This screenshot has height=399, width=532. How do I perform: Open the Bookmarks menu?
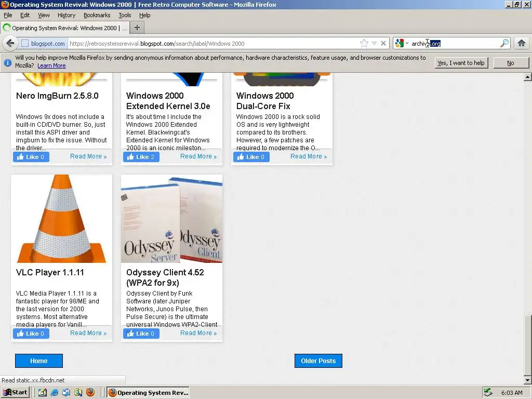[97, 15]
